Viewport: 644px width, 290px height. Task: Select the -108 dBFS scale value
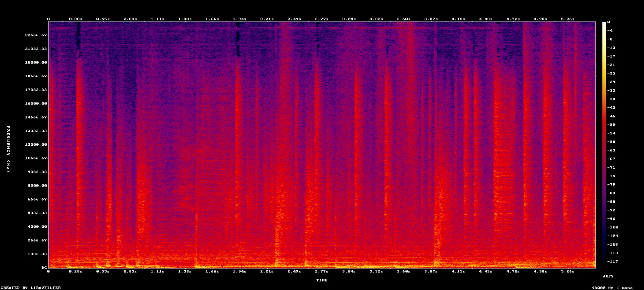(x=613, y=245)
